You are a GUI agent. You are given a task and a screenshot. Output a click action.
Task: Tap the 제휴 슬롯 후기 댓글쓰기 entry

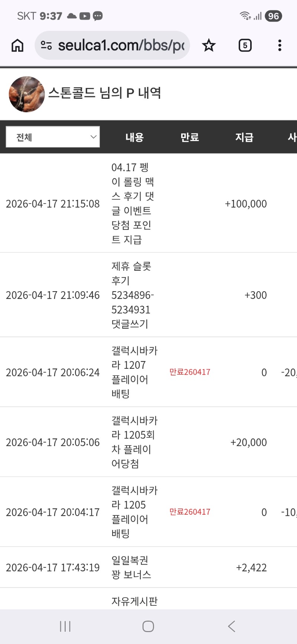pyautogui.click(x=132, y=295)
